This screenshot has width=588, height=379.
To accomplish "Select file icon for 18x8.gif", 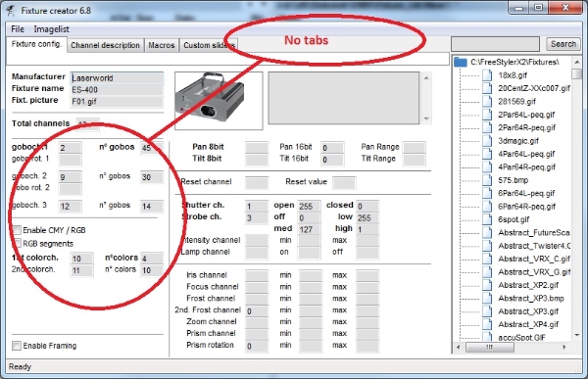I will 487,75.
